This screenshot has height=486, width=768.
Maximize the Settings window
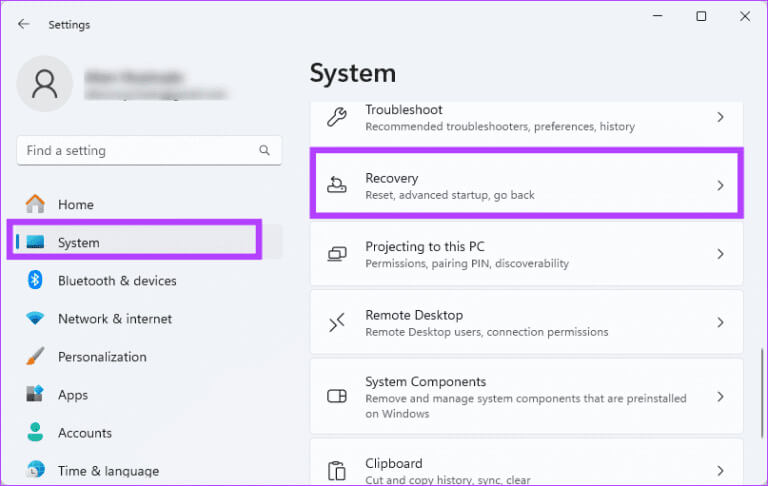point(701,16)
